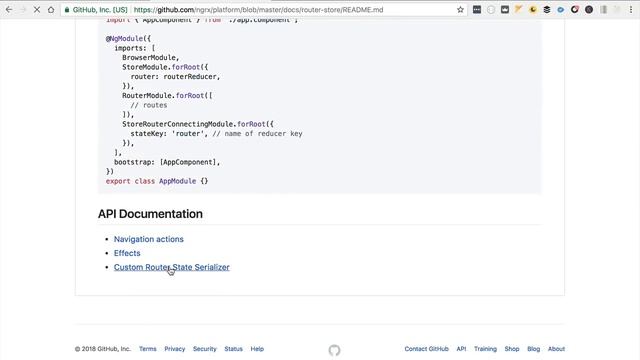Screen dimensions: 640x360
Task: Go back to the previous page
Action: click(9, 9)
